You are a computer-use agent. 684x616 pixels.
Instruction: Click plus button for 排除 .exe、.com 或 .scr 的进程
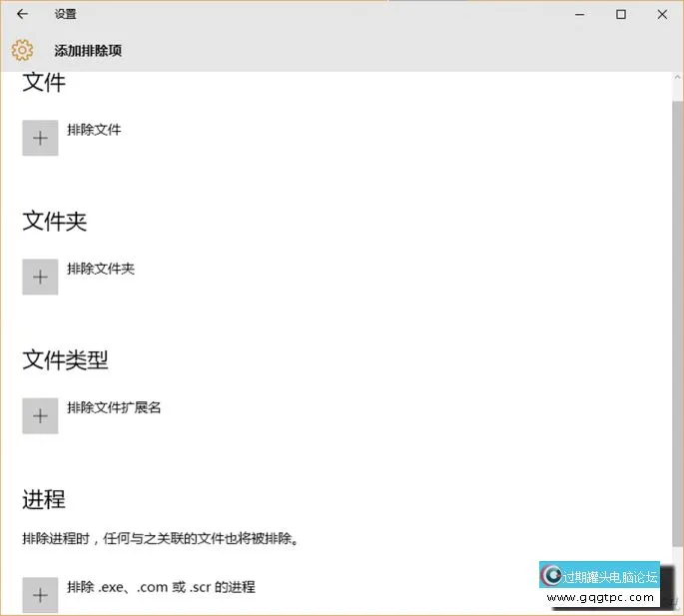pos(40,595)
